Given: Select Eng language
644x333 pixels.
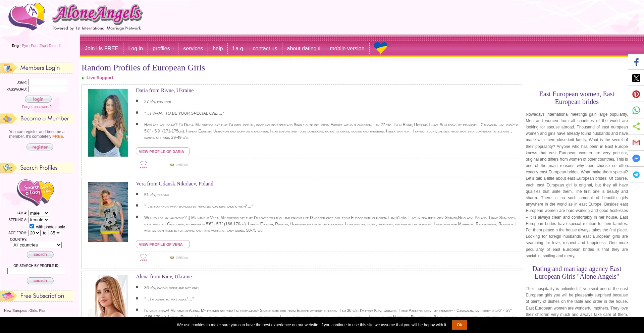Looking at the screenshot, I should point(15,46).
